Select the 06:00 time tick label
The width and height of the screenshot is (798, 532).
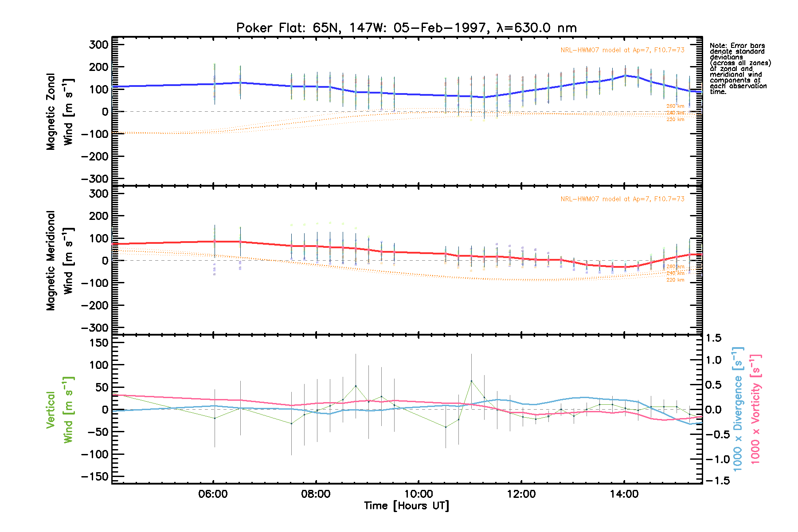point(213,494)
